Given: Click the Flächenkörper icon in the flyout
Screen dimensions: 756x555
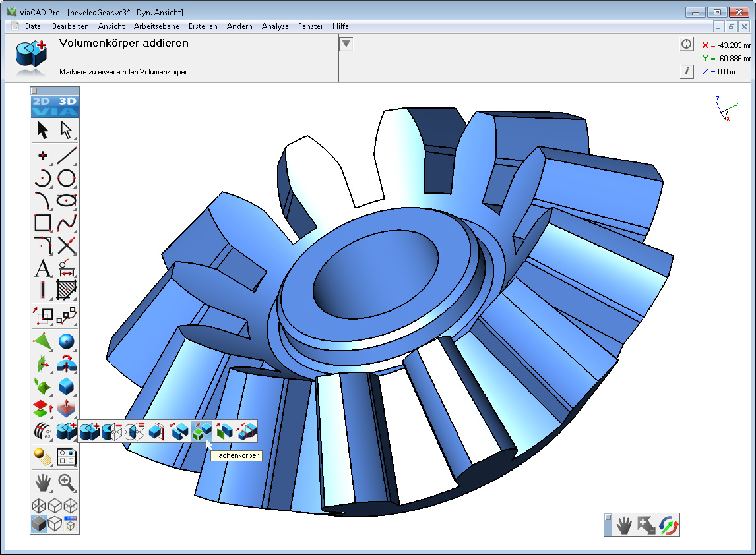Looking at the screenshot, I should coord(202,431).
